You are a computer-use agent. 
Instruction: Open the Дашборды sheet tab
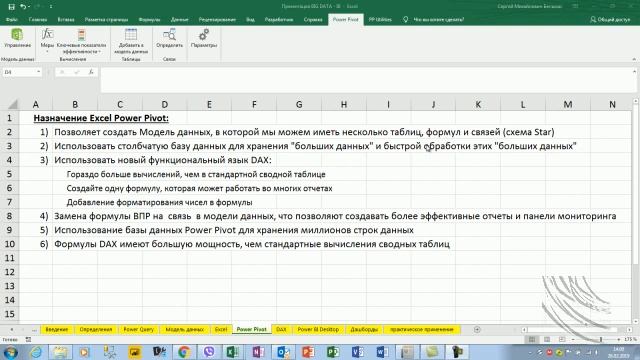point(364,329)
